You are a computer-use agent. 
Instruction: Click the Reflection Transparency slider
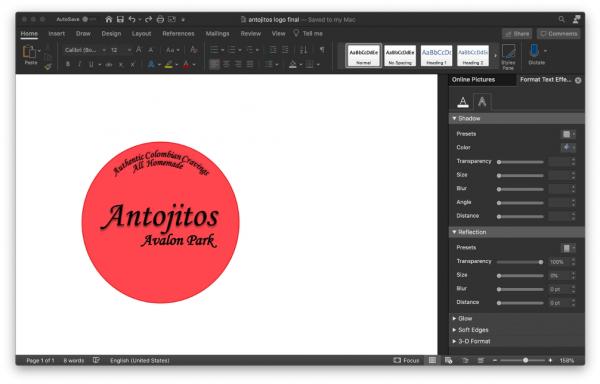click(x=520, y=262)
